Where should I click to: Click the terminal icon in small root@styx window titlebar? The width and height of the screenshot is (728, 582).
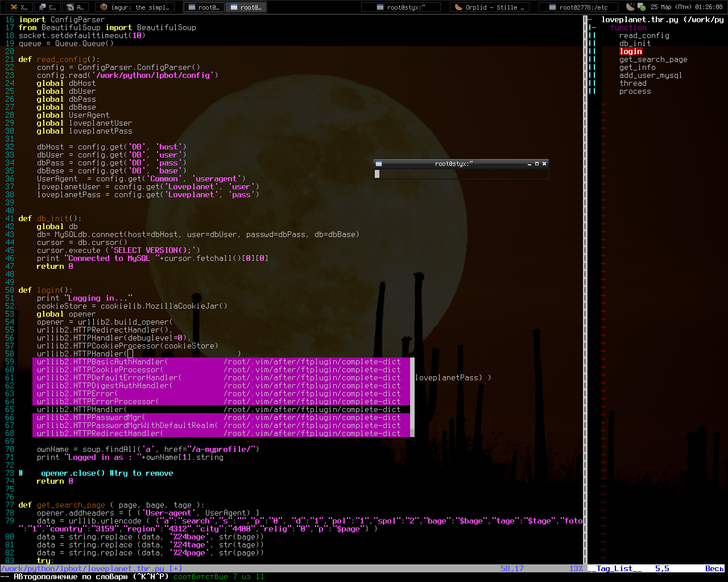click(x=379, y=164)
